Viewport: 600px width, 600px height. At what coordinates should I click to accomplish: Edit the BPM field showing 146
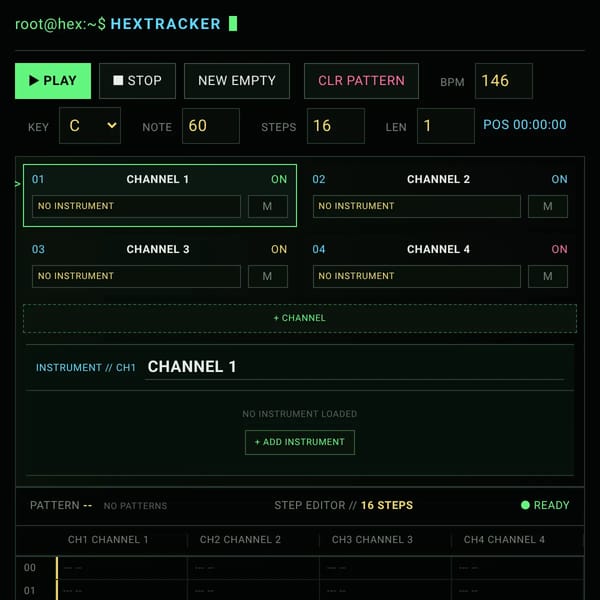504,81
